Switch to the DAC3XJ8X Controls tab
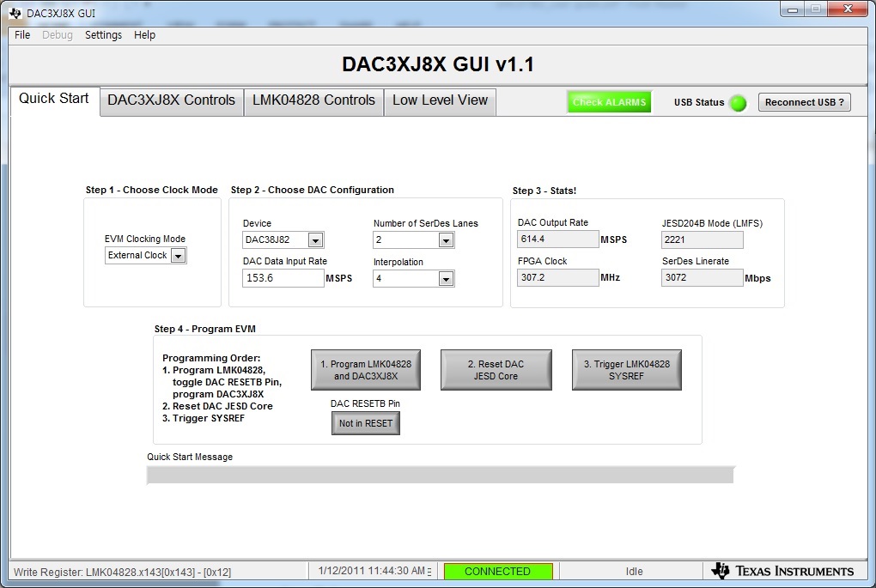Screen dimensions: 876x588 click(172, 100)
